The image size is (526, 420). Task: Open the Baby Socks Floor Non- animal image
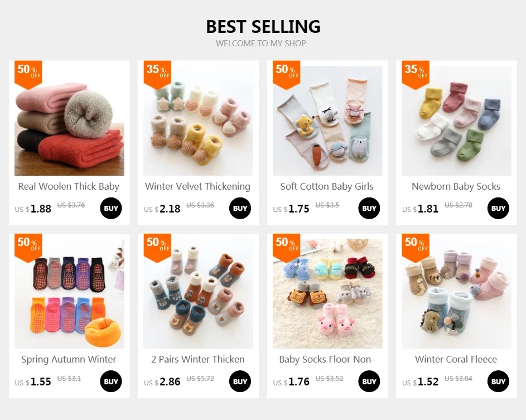327,293
